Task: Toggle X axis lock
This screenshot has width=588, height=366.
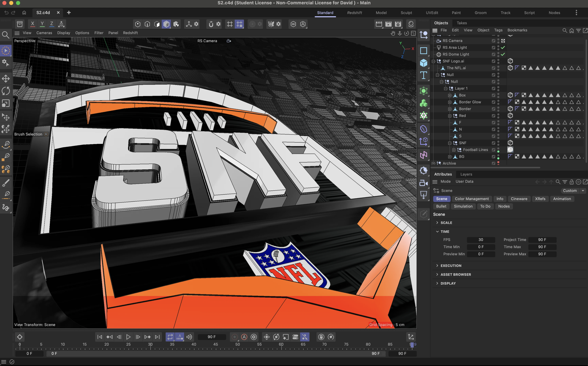Action: [32, 24]
